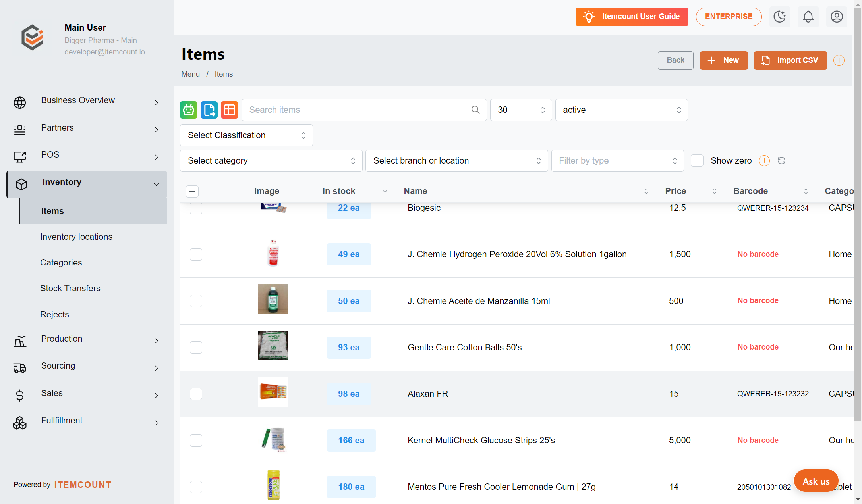Check the Alaxan FR row checkbox
Screen dimensions: 862x504
pyautogui.click(x=196, y=394)
